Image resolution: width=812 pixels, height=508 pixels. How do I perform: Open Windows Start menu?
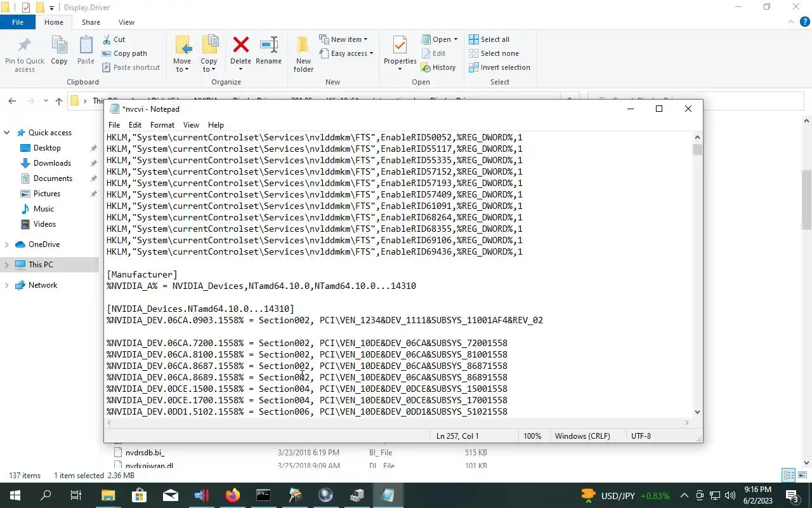pos(15,495)
